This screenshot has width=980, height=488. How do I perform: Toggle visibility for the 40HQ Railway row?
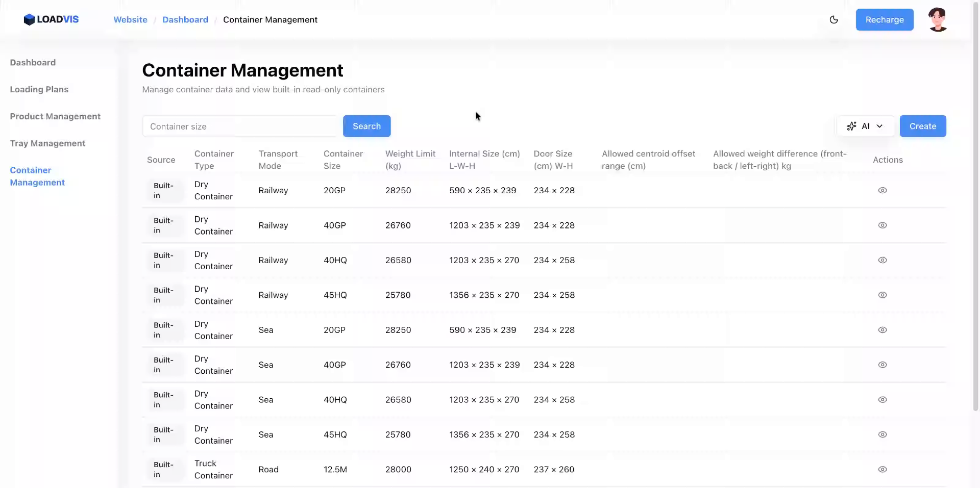(883, 260)
